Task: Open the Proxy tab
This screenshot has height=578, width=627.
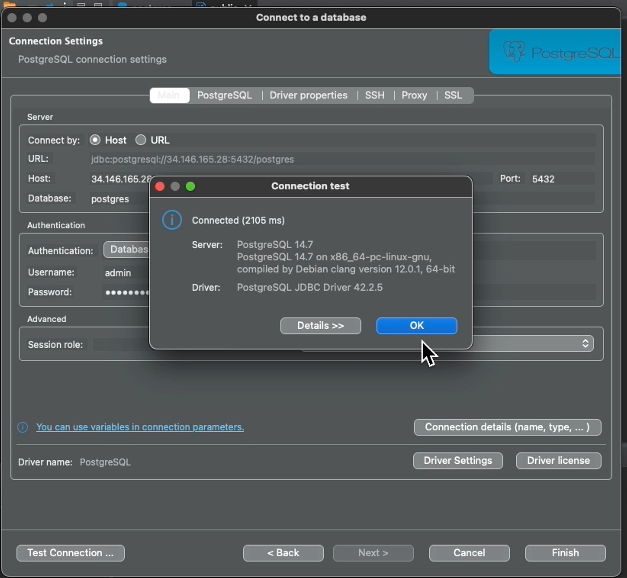Action: tap(414, 95)
